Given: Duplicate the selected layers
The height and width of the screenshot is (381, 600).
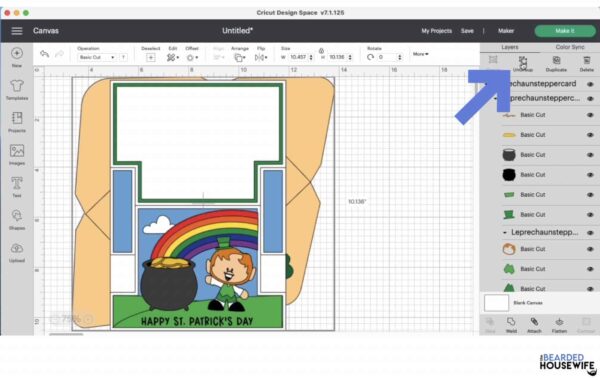Looking at the screenshot, I should [556, 64].
